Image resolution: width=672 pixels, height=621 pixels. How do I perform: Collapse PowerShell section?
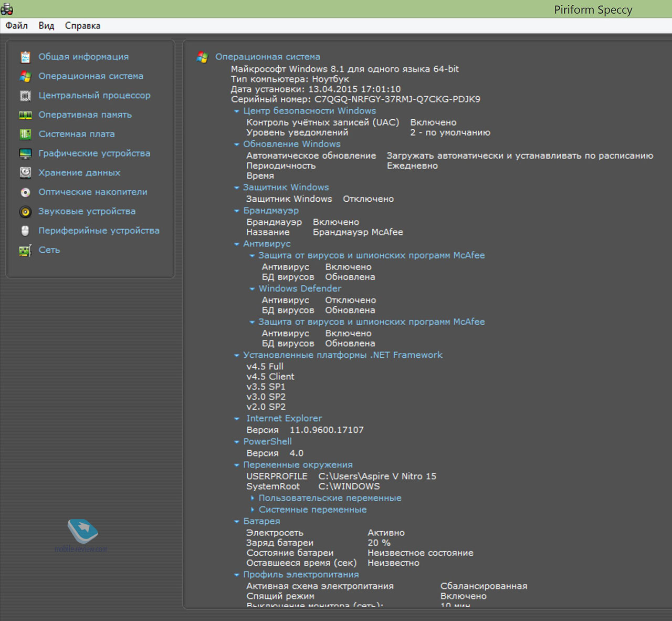[x=237, y=442]
